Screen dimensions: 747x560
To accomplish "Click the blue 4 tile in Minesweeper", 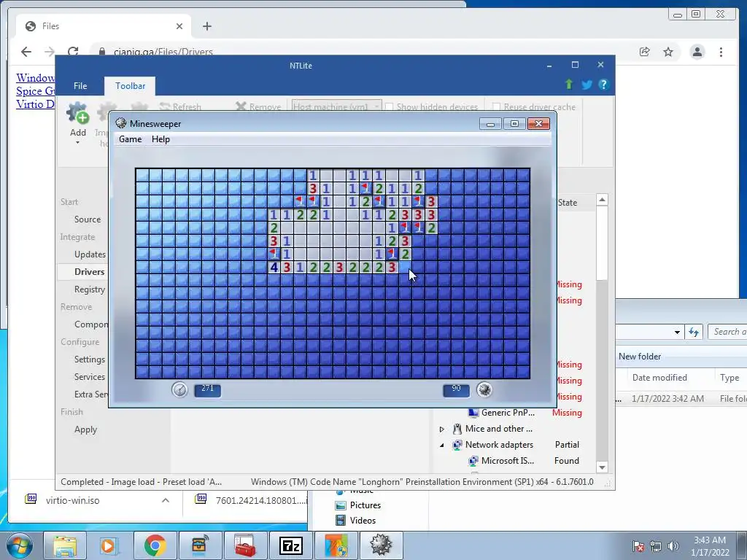I will click(x=274, y=267).
